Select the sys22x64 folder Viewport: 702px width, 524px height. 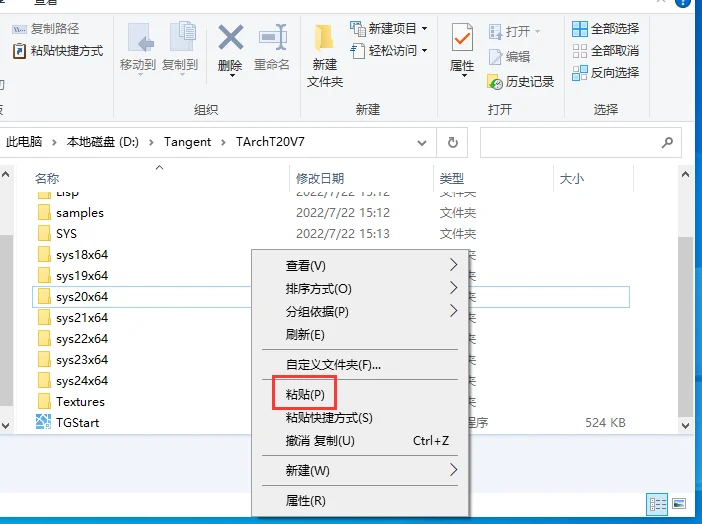[x=82, y=339]
